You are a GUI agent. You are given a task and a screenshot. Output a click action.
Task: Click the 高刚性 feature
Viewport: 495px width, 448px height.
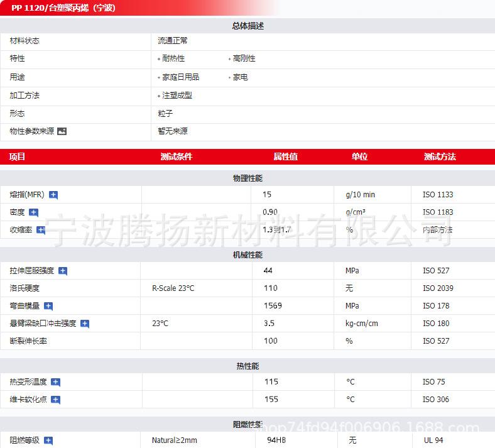(x=244, y=58)
